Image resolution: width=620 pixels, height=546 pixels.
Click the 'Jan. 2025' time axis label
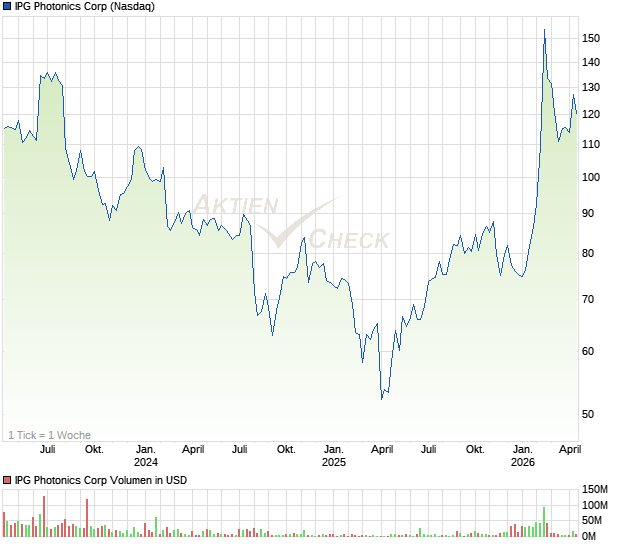tap(334, 455)
